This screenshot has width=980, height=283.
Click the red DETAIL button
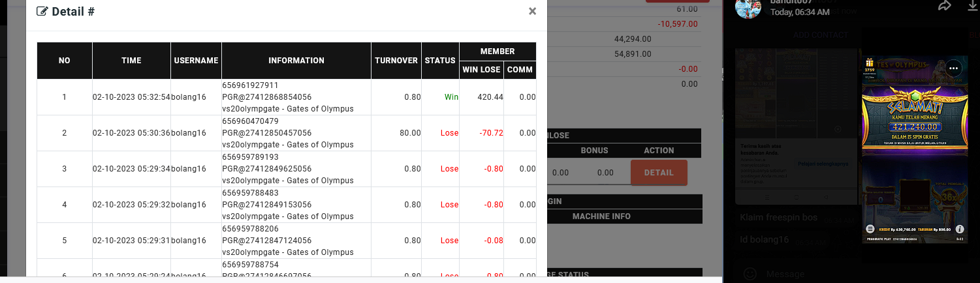click(x=659, y=173)
